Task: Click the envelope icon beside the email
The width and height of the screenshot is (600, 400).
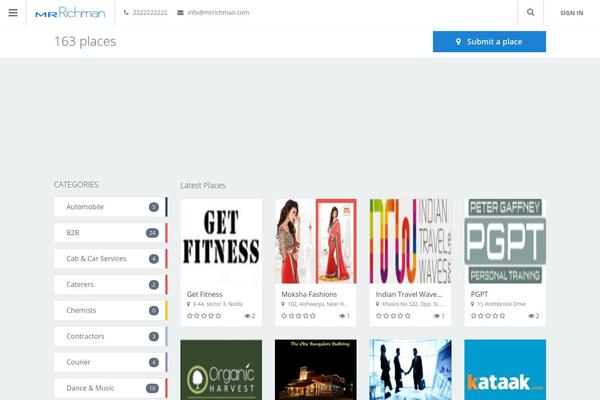Action: pos(180,13)
